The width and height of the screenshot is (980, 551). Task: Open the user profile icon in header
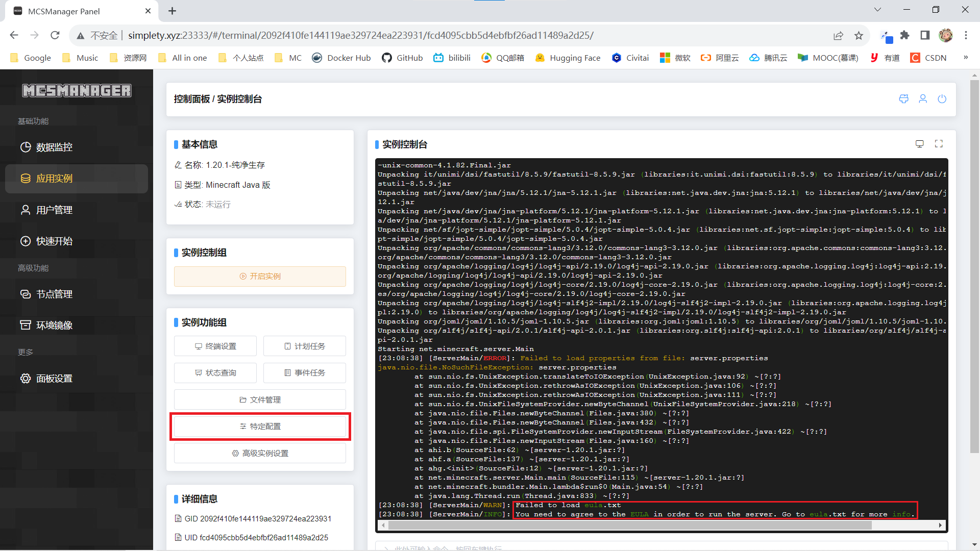[x=923, y=99]
